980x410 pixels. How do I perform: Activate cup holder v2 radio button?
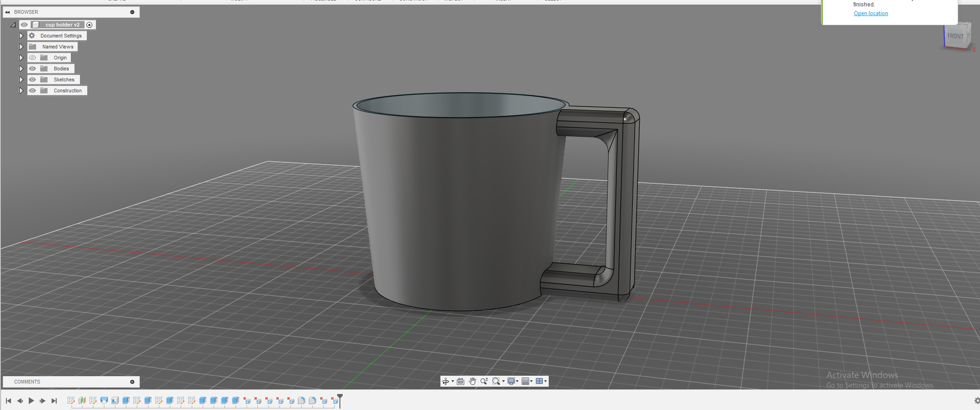[x=90, y=25]
